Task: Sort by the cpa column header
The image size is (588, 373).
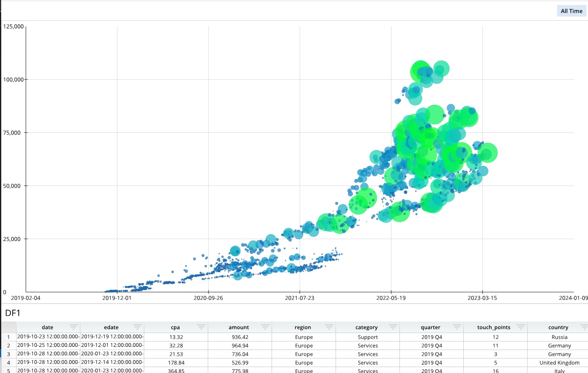Action: 175,327
